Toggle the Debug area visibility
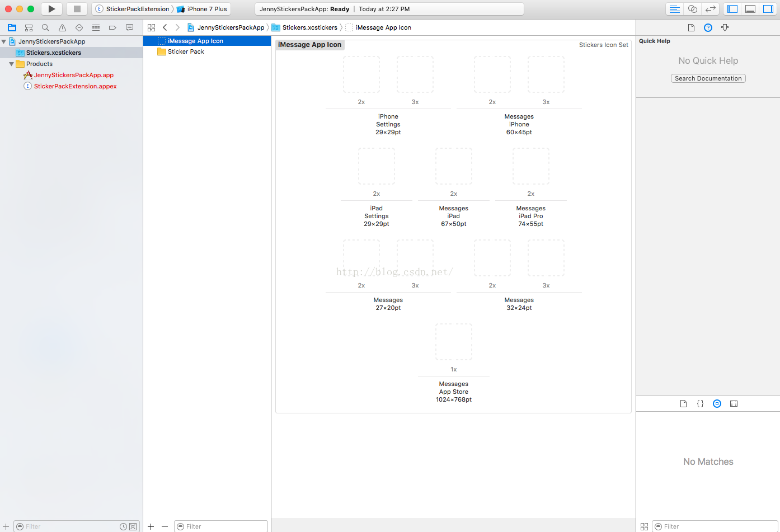 click(x=750, y=9)
